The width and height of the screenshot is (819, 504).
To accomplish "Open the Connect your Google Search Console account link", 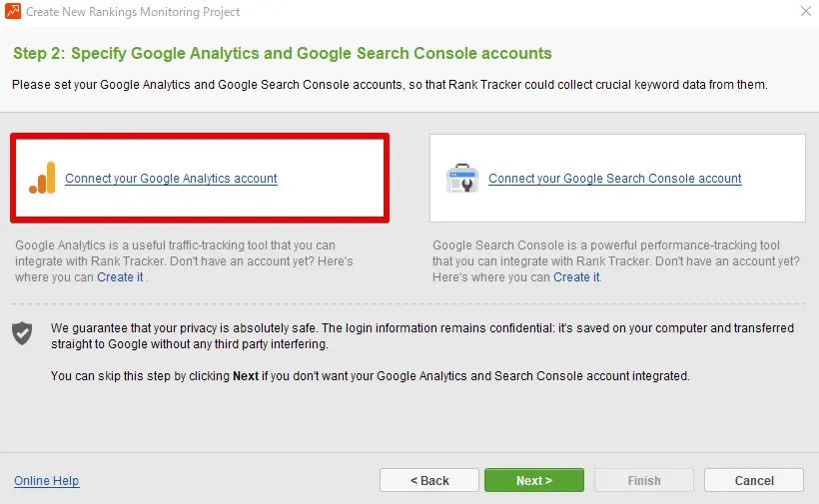I will (614, 179).
